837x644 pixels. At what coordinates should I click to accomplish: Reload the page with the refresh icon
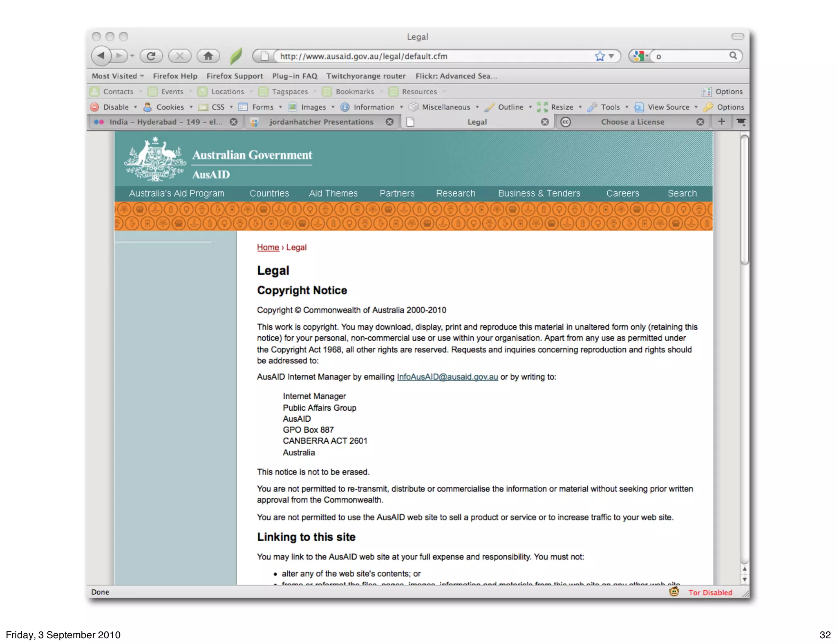[x=151, y=56]
